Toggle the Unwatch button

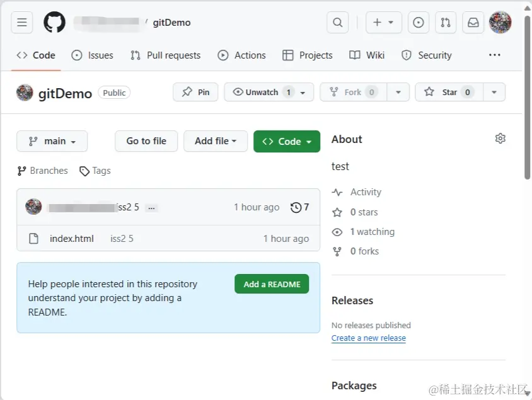[x=262, y=92]
